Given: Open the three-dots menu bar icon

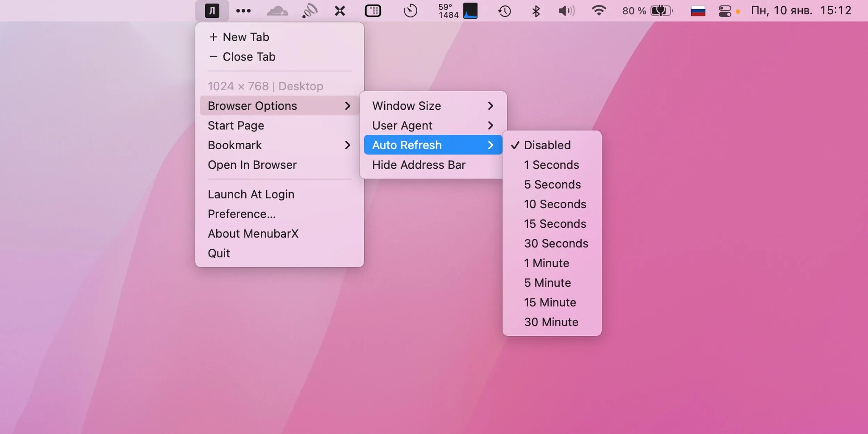Looking at the screenshot, I should (243, 11).
